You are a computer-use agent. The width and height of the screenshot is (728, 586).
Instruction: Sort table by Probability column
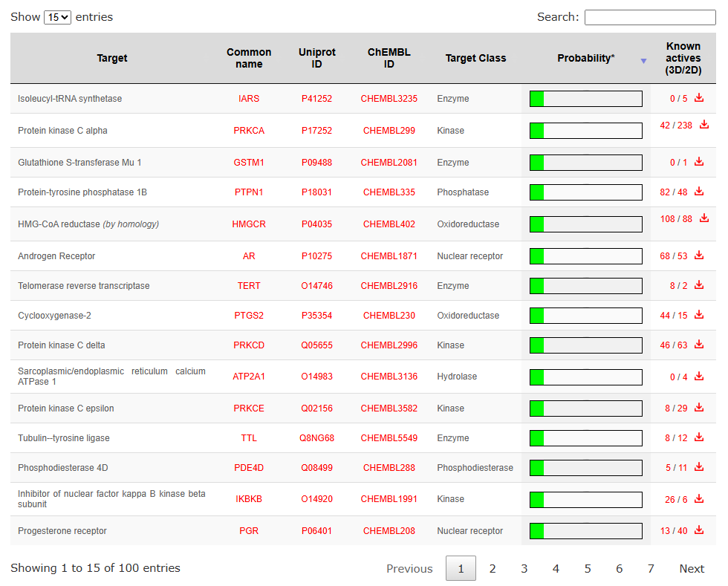[585, 58]
